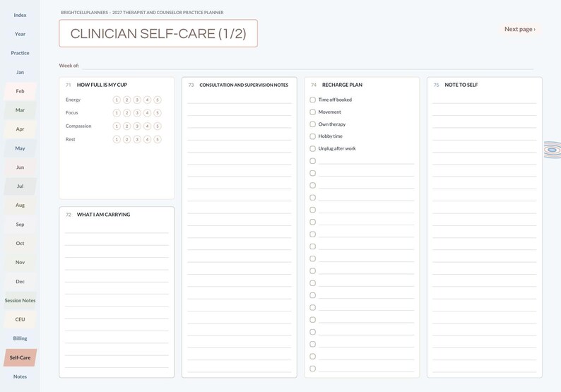561x392 pixels.
Task: Rate Focus as 4
Action: pos(147,113)
